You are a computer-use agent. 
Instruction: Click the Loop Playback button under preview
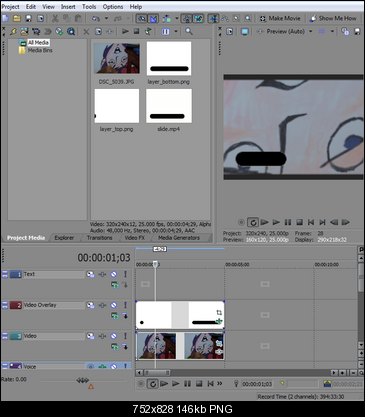(x=253, y=222)
